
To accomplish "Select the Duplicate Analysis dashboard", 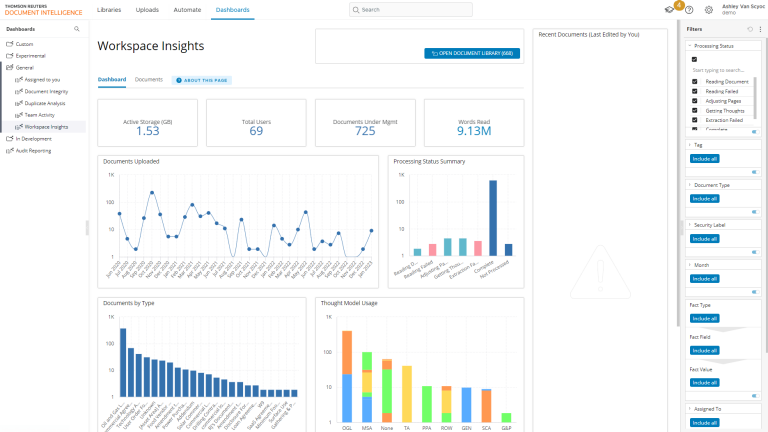I will tap(44, 103).
